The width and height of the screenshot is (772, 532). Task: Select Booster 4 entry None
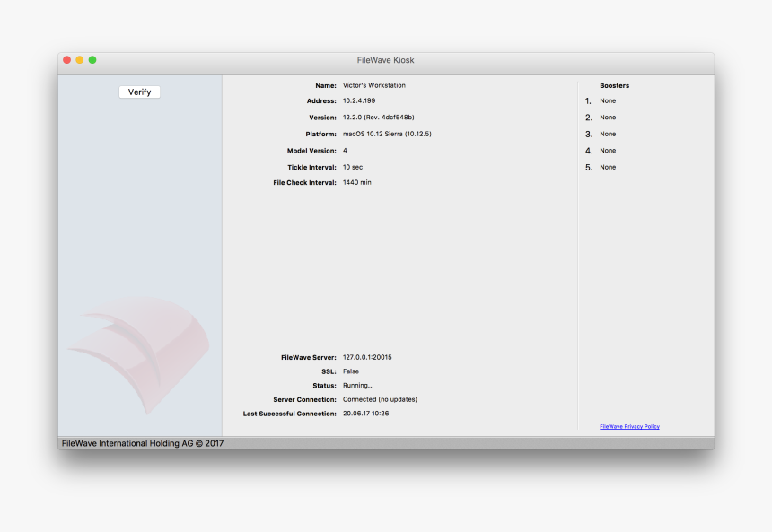[608, 151]
